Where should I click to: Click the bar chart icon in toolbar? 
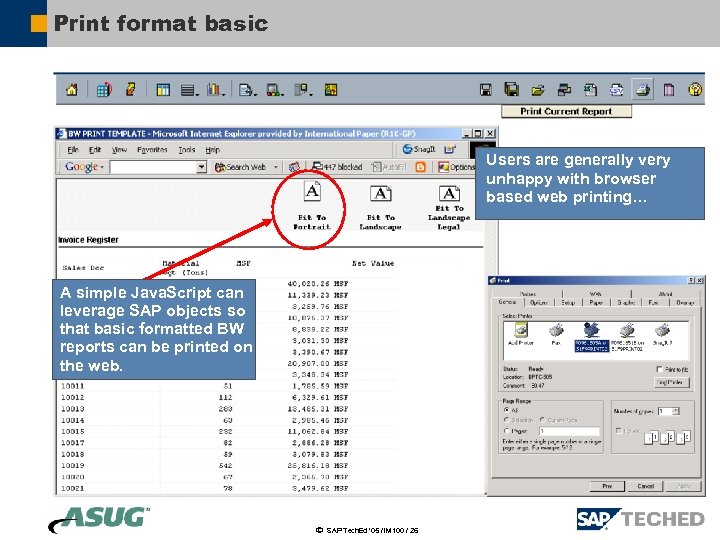click(215, 89)
